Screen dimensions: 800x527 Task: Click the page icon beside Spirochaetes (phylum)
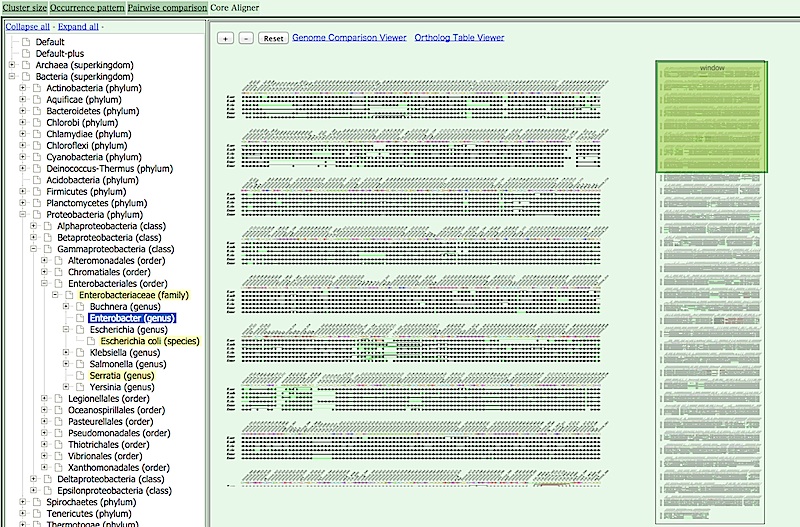click(26, 502)
